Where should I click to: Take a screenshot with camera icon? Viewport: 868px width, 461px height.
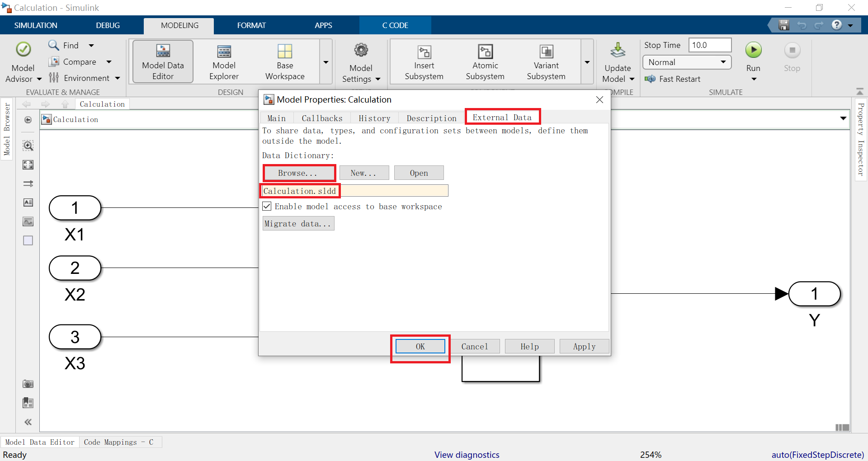28,384
